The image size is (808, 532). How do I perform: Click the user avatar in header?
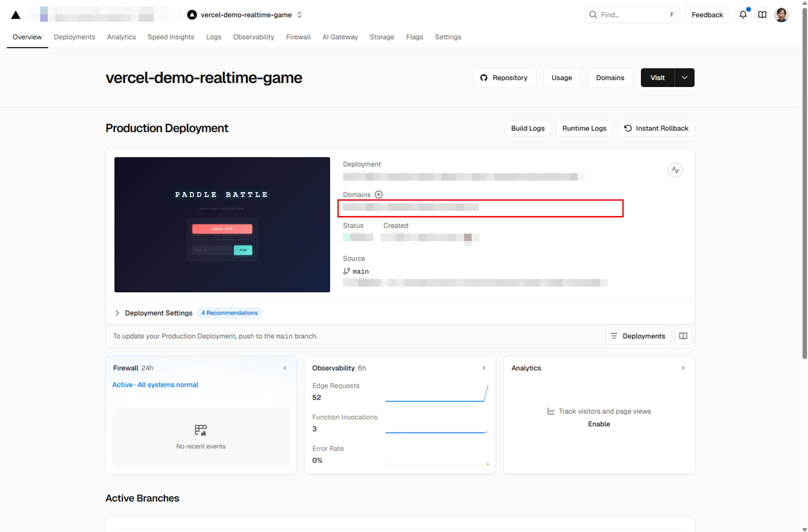pyautogui.click(x=781, y=15)
